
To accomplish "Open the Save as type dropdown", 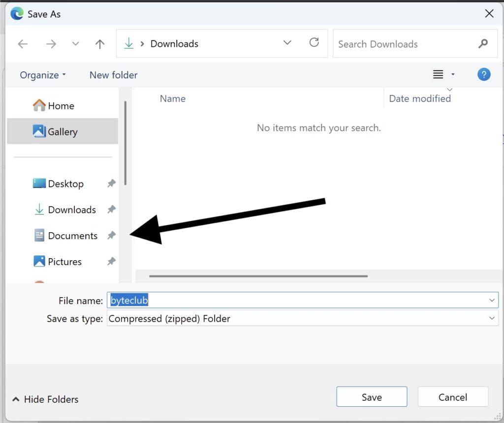I will point(492,318).
